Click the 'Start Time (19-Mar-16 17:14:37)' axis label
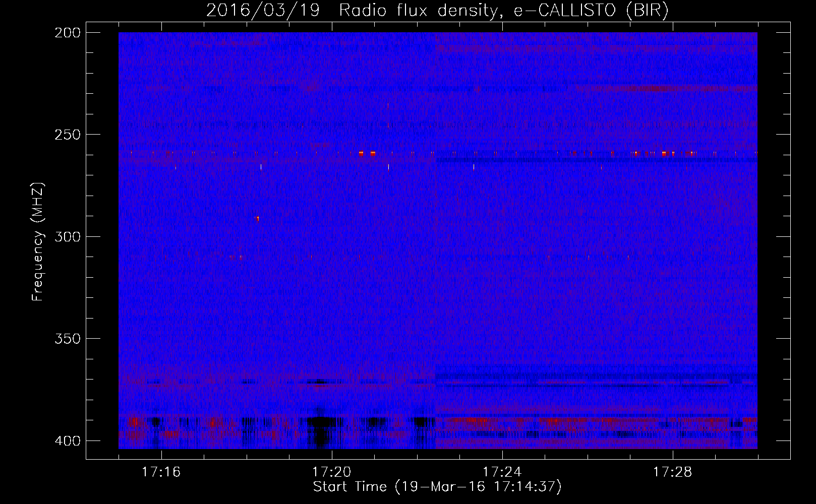Viewport: 816px width, 504px height. pos(437,487)
